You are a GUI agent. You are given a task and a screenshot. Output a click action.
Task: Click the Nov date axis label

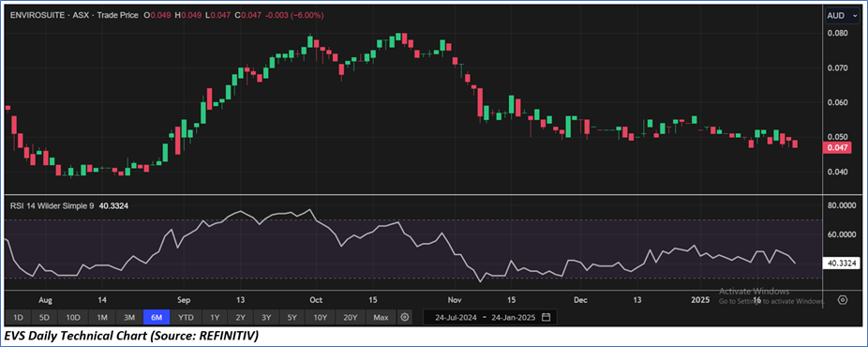pos(455,300)
